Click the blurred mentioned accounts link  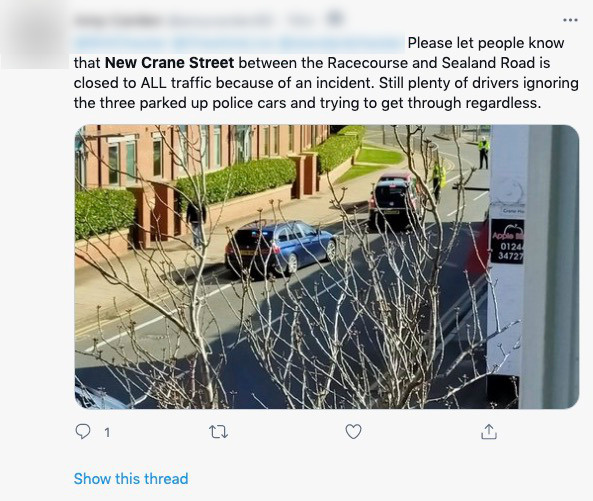239,43
